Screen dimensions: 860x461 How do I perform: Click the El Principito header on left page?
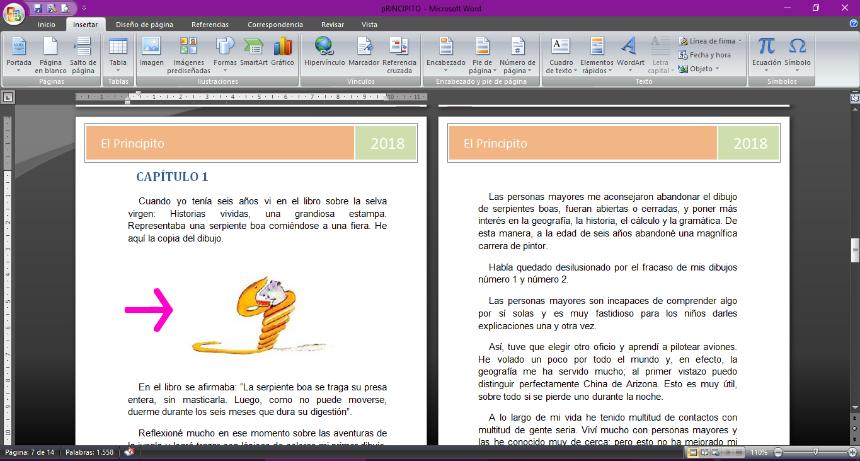[219, 144]
